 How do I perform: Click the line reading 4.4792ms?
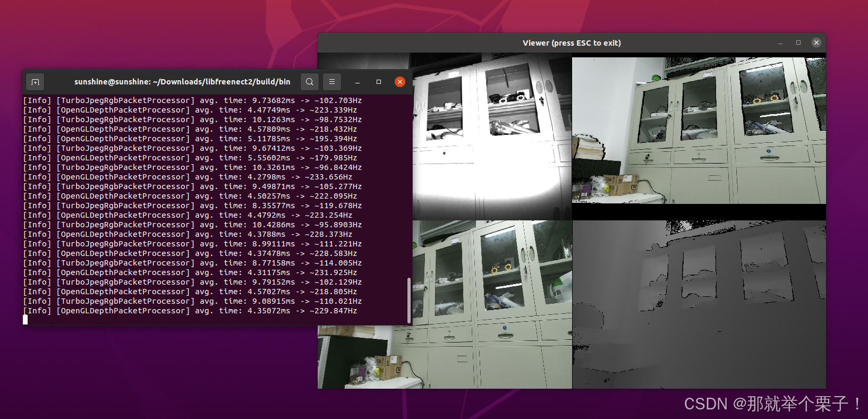[x=188, y=215]
